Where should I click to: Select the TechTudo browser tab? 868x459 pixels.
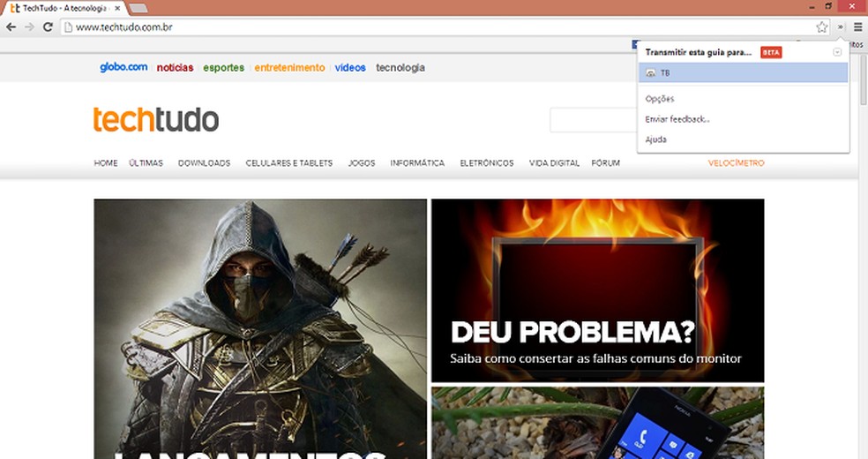pos(64,8)
